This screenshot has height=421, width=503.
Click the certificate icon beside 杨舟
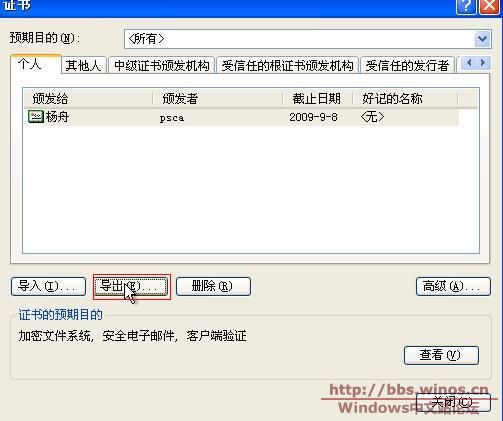pyautogui.click(x=36, y=117)
